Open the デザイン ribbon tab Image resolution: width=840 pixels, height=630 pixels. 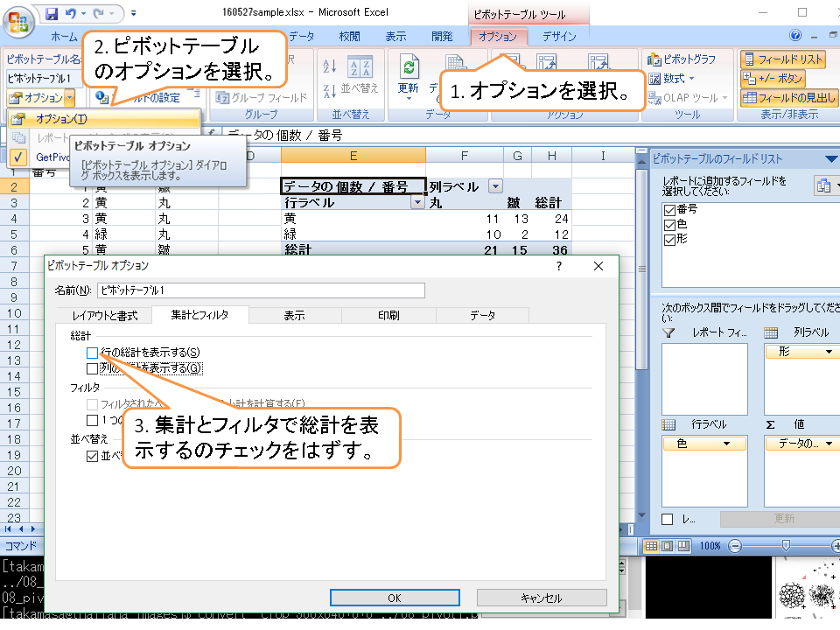point(559,37)
